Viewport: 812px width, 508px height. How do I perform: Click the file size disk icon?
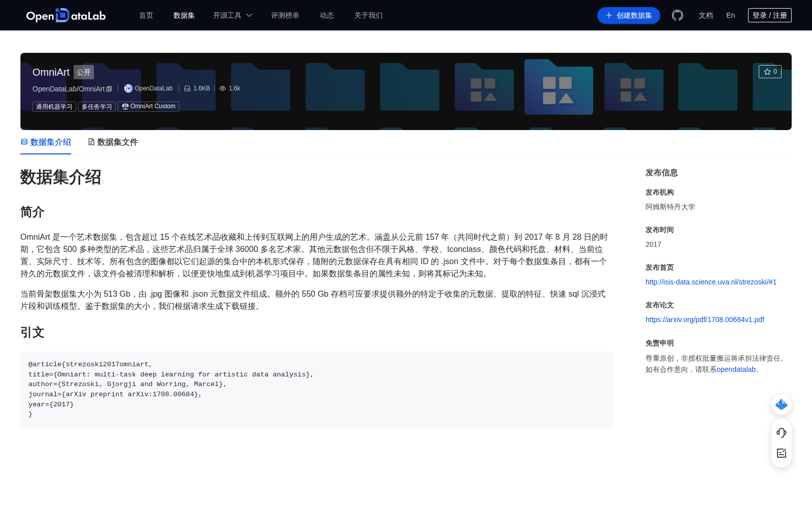pyautogui.click(x=187, y=88)
